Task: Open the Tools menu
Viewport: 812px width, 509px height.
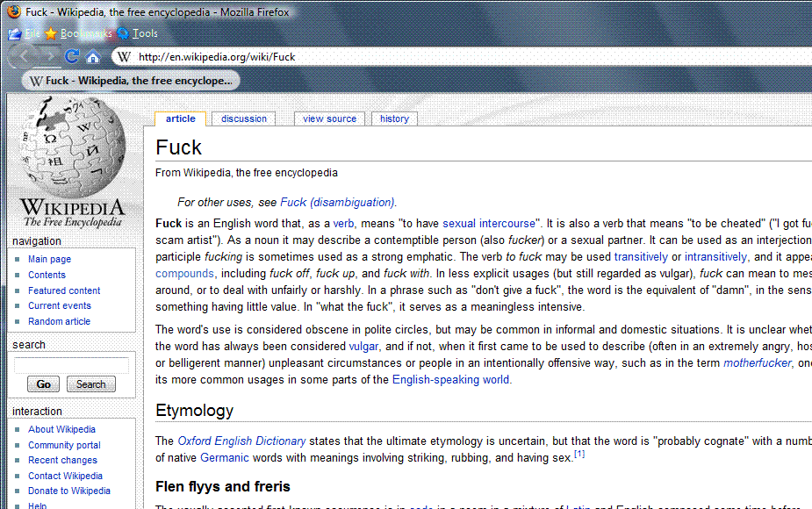Action: click(x=145, y=33)
